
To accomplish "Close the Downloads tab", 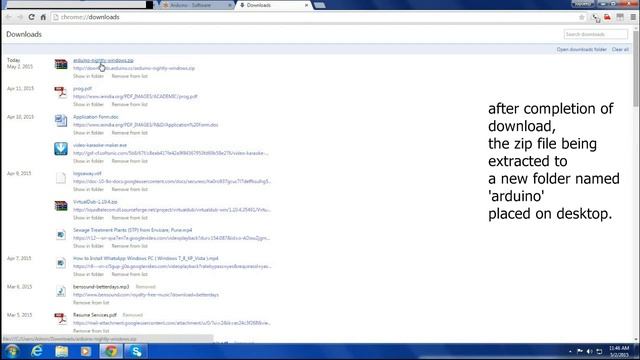I will 307,5.
